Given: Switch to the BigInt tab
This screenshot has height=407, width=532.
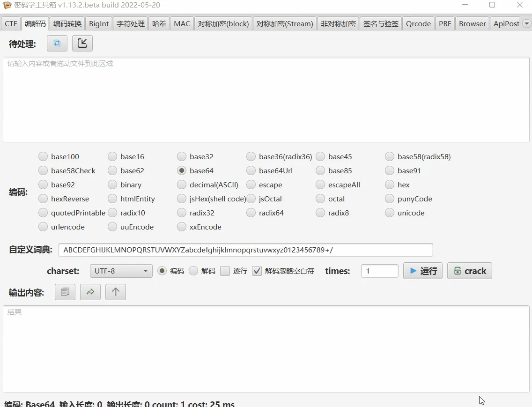Looking at the screenshot, I should [99, 24].
